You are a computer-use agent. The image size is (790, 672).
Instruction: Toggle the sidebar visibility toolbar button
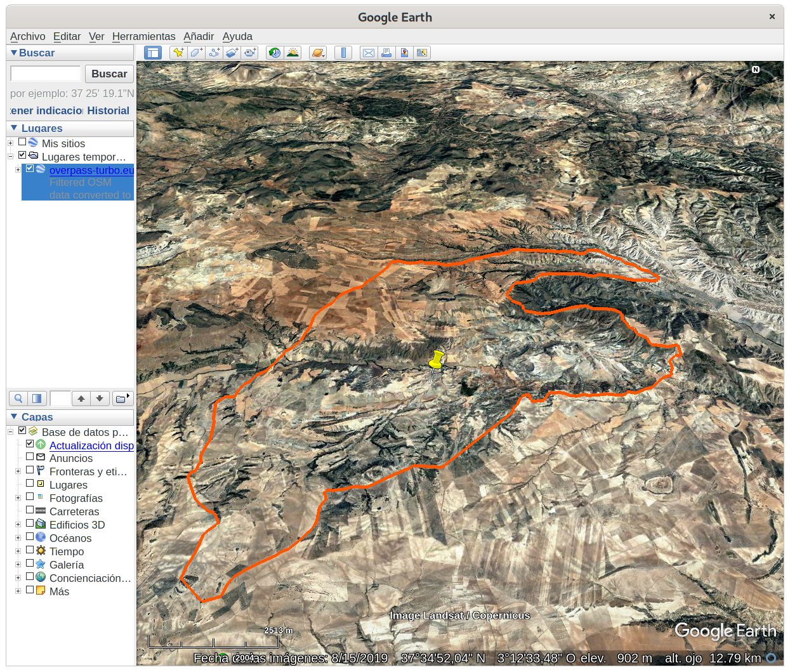click(153, 53)
